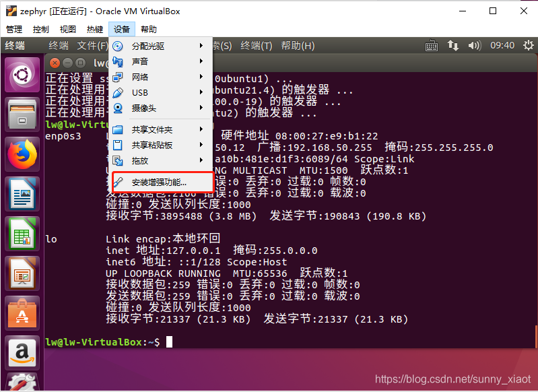Click the clipboard icon beside 共享粘贴板
Viewport: 538px width, 392px height.
click(118, 145)
